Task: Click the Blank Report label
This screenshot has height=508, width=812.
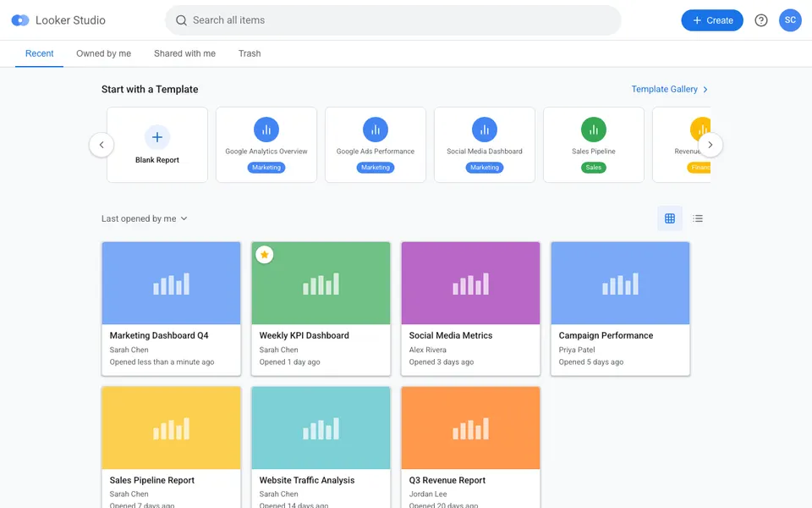Action: point(157,160)
